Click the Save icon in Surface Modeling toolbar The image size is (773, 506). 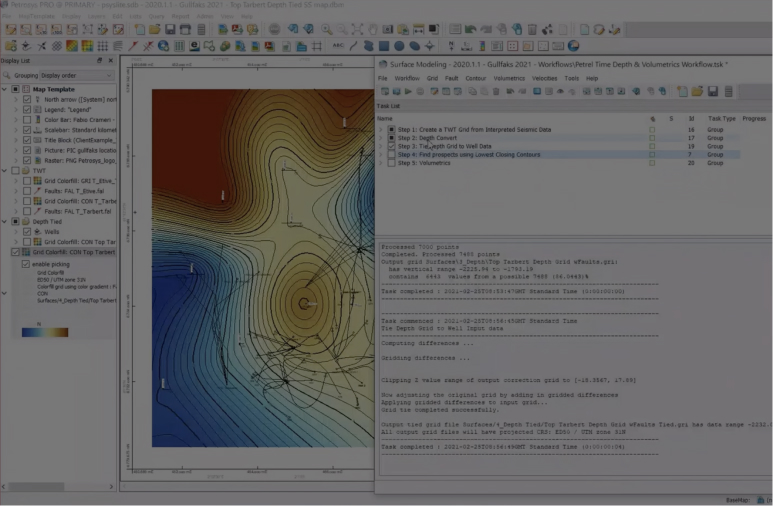tap(713, 91)
